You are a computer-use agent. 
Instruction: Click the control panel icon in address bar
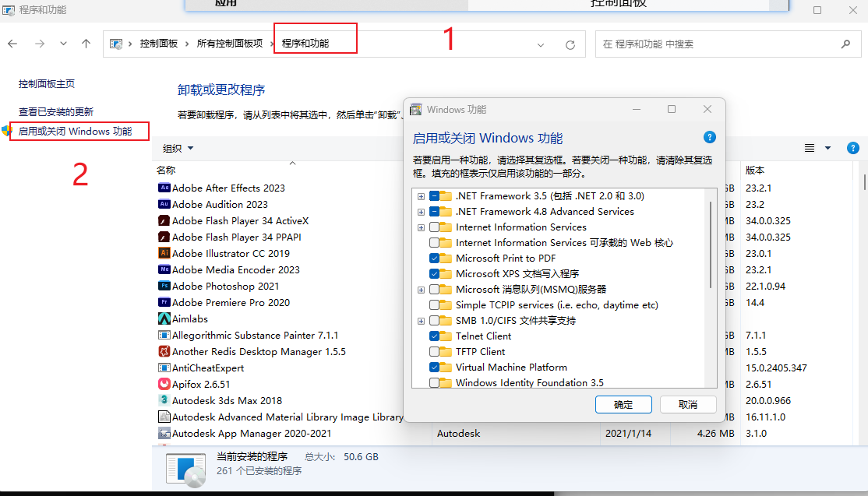[115, 44]
